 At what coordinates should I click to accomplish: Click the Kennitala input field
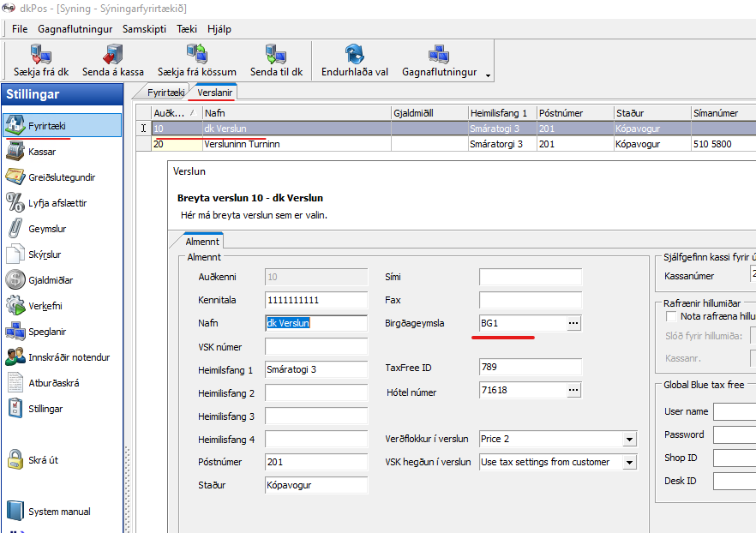pos(316,300)
